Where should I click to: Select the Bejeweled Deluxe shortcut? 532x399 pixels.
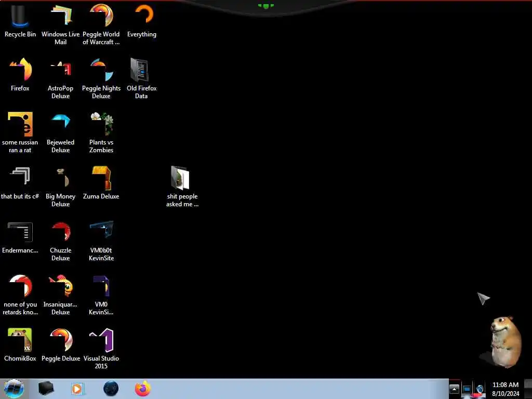point(60,132)
